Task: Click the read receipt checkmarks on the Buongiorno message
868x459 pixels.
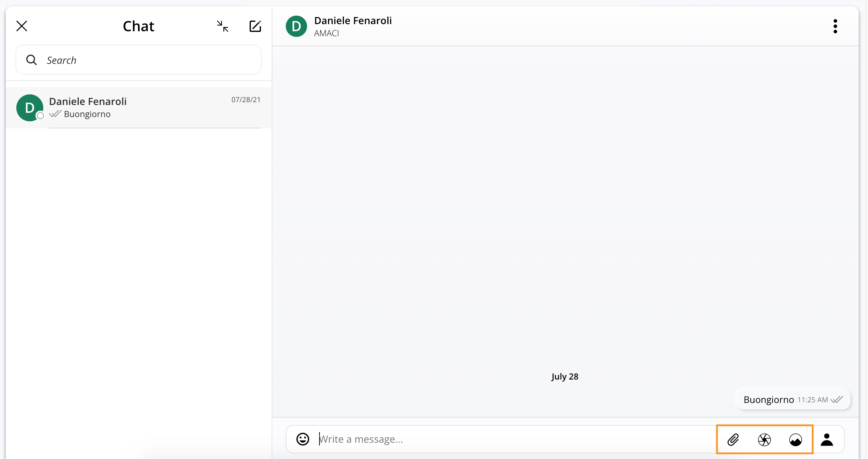Action: pos(837,399)
